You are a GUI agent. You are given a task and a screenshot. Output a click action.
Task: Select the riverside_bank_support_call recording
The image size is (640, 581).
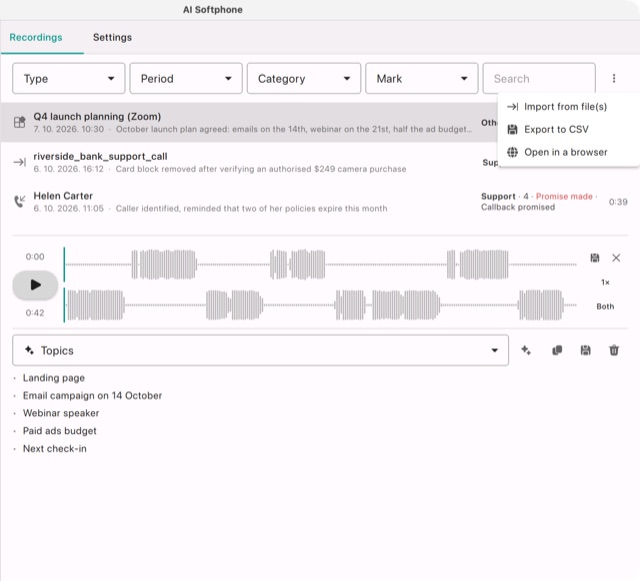[249, 162]
